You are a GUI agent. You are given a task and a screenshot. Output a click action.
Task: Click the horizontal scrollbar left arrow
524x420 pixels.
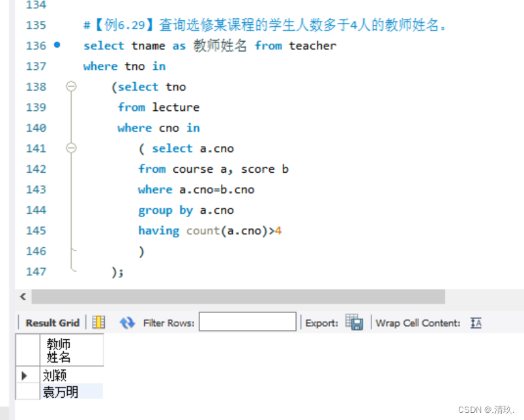pyautogui.click(x=23, y=297)
